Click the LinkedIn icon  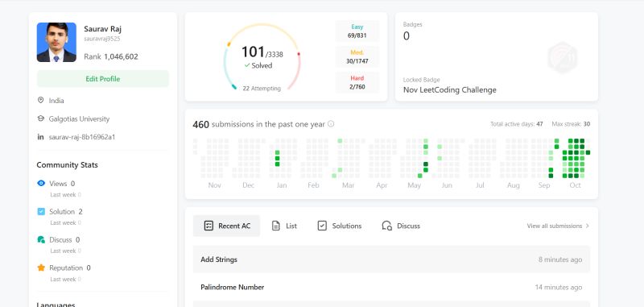[40, 137]
